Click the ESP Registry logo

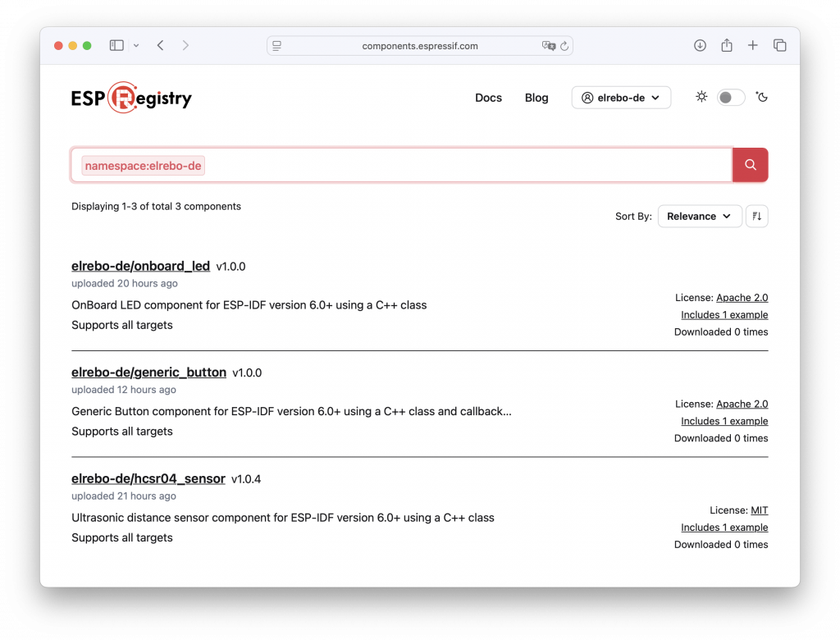coord(131,98)
